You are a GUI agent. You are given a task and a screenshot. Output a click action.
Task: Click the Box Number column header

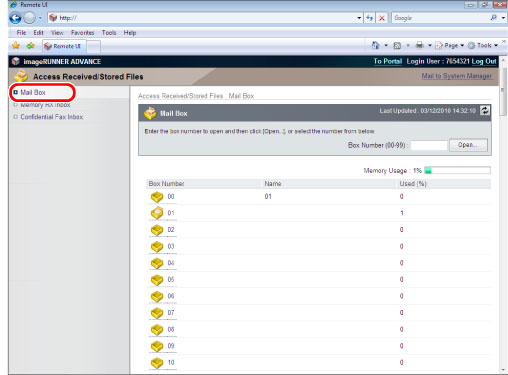click(x=166, y=184)
